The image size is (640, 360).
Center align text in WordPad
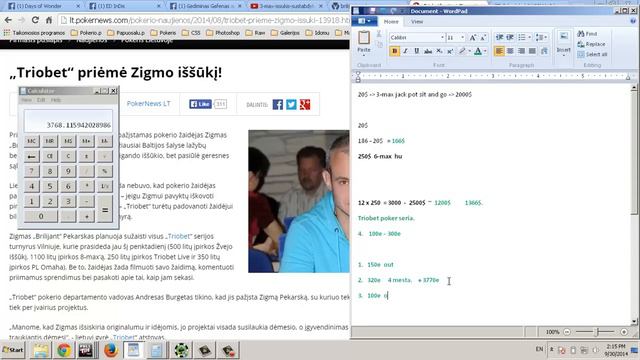(510, 51)
